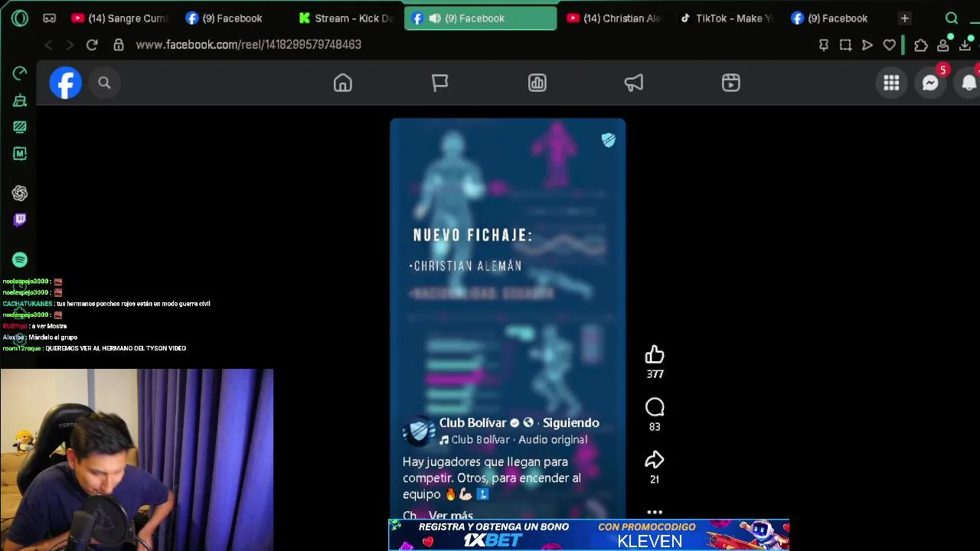Open the striped monitor icon in sidebar
Image resolution: width=980 pixels, height=551 pixels.
[20, 127]
